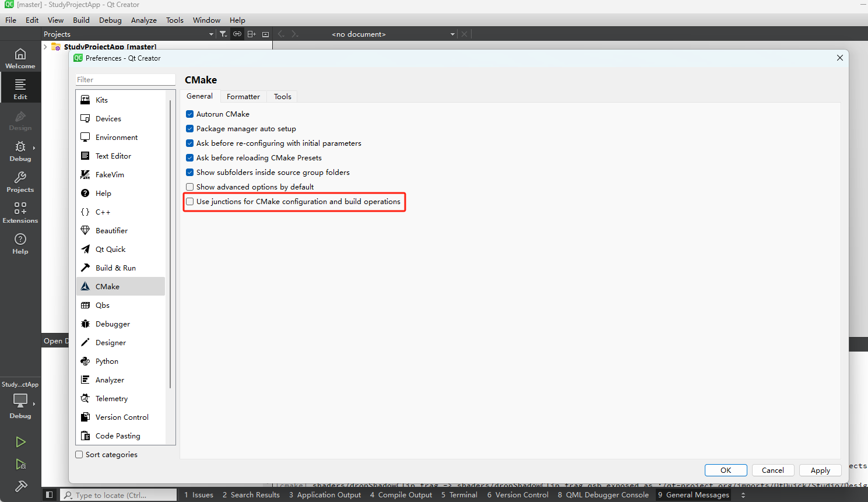
Task: Select Python category
Action: 121,361
